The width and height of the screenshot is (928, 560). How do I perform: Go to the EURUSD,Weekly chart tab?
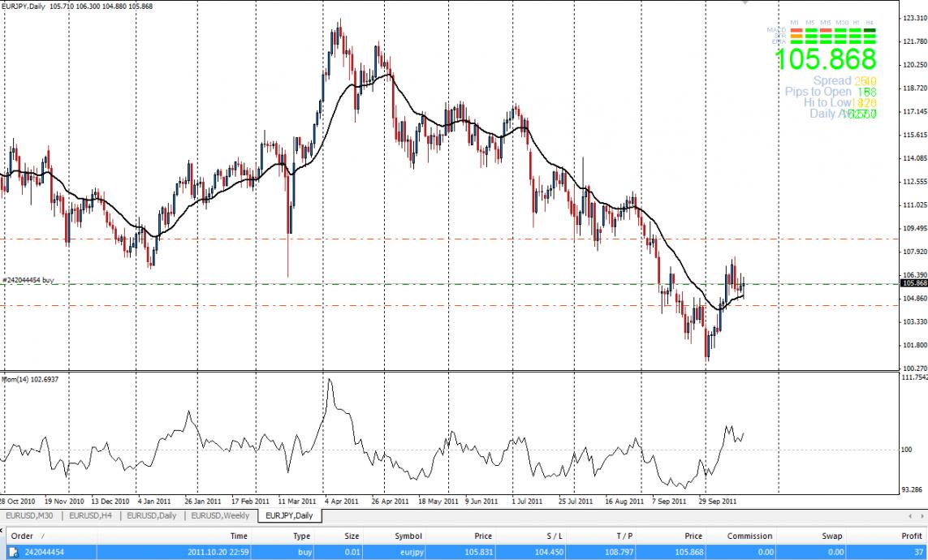[220, 515]
